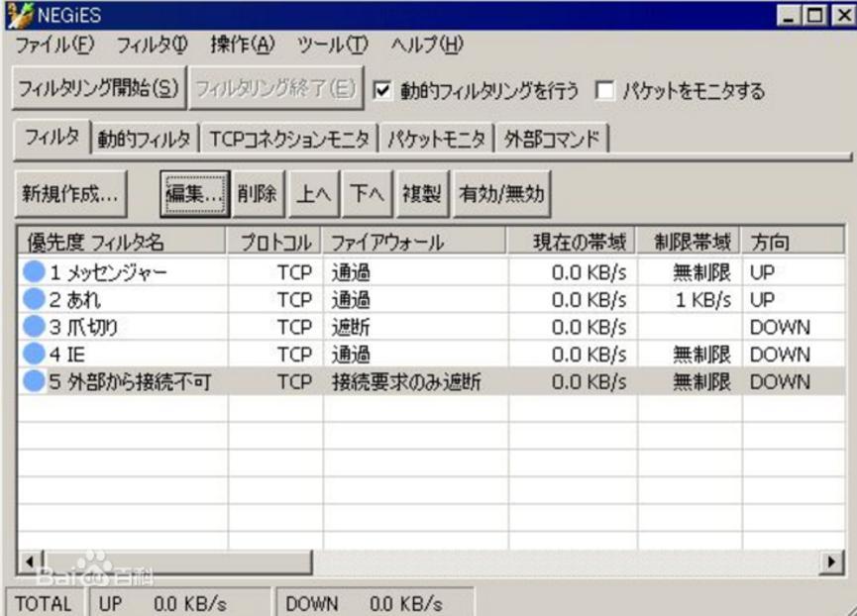Select the 3 爪切り filter row
Image resolution: width=857 pixels, height=616 pixels.
(x=431, y=327)
